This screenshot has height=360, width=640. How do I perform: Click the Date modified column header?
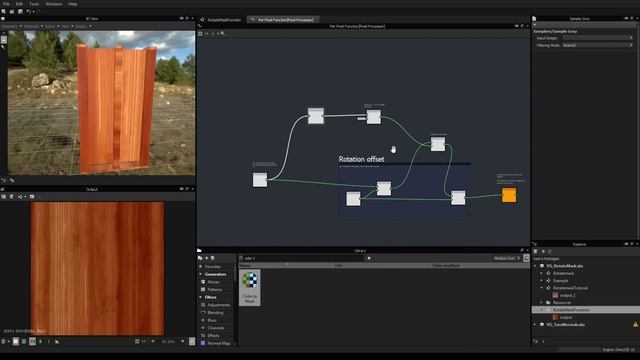pos(480,265)
